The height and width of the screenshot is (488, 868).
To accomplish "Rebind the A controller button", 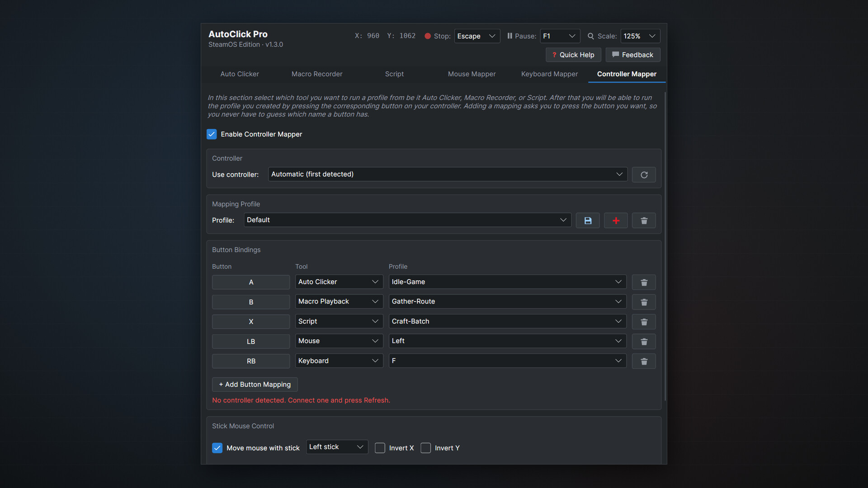I will point(251,282).
